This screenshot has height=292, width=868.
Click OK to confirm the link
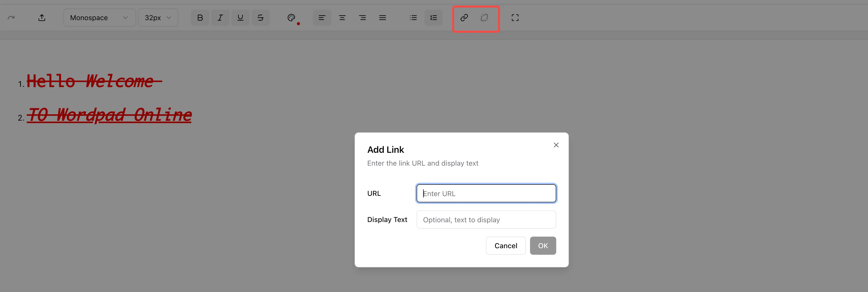[x=542, y=246]
